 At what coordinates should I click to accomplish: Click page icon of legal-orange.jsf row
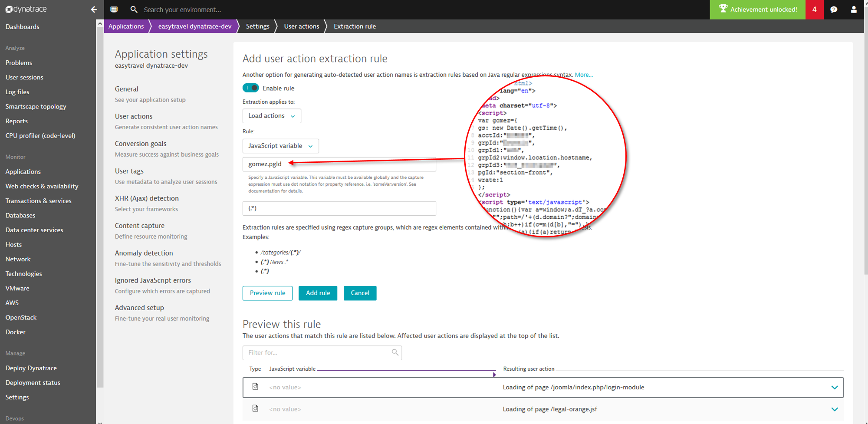click(x=255, y=408)
